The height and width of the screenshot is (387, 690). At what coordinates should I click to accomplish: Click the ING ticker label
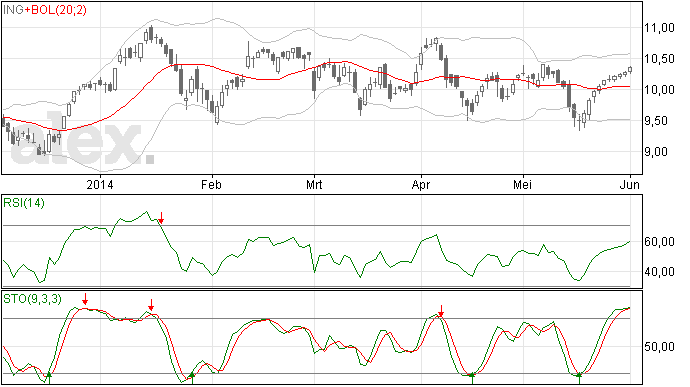pyautogui.click(x=14, y=10)
